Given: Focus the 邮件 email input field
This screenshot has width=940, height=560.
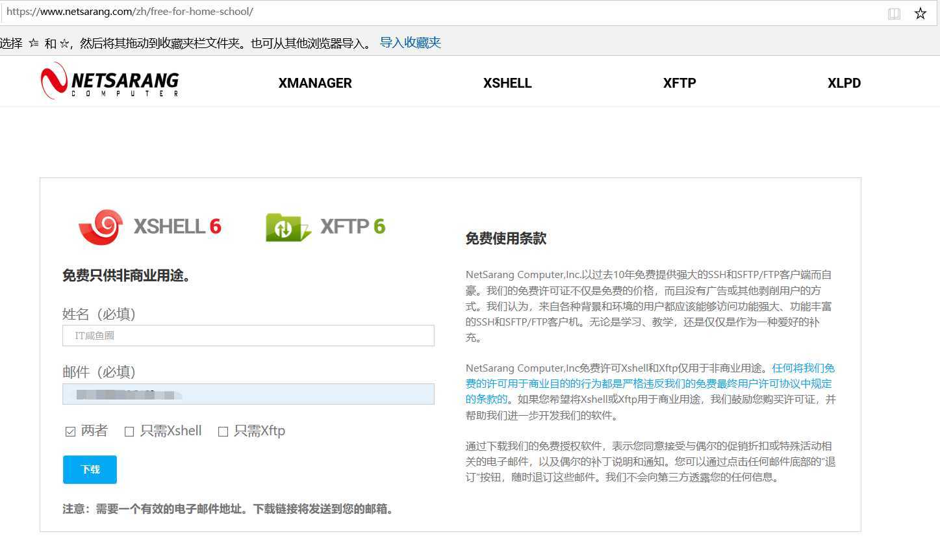Looking at the screenshot, I should (248, 394).
